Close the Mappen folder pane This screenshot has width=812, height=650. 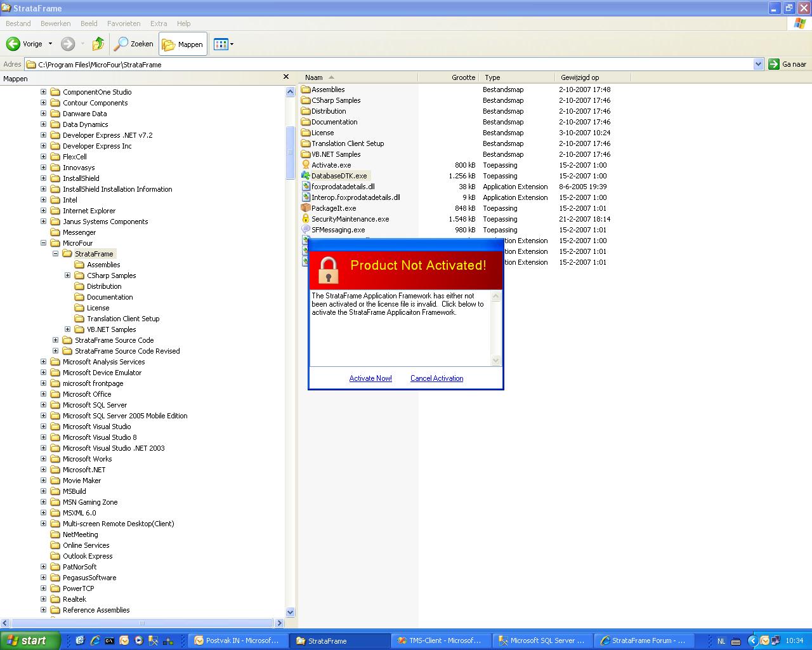coord(286,77)
